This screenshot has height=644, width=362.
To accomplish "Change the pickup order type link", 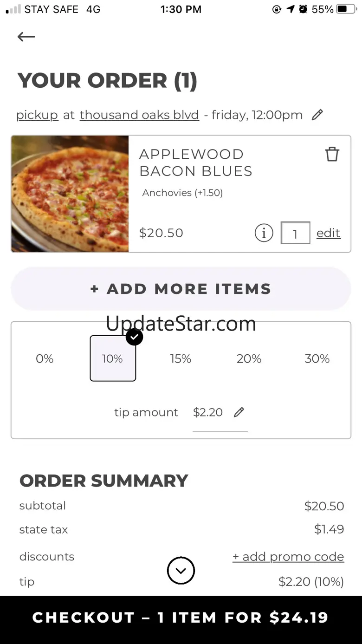I will click(37, 115).
